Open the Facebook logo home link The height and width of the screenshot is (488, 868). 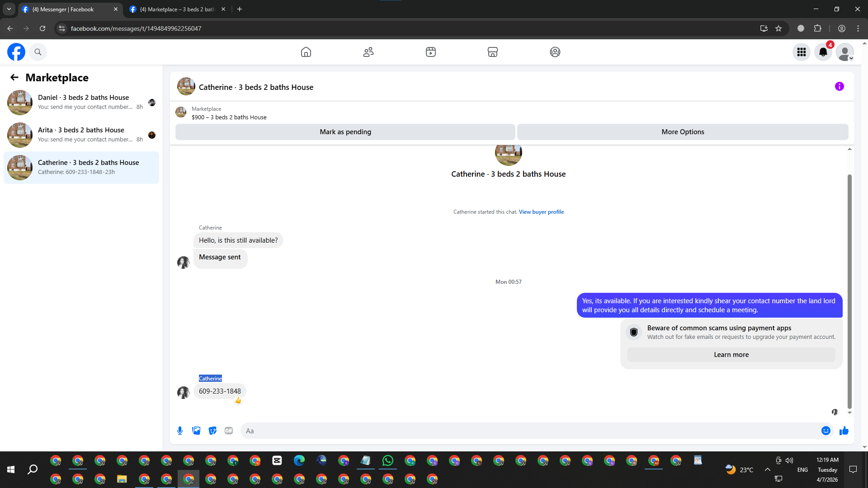(16, 52)
